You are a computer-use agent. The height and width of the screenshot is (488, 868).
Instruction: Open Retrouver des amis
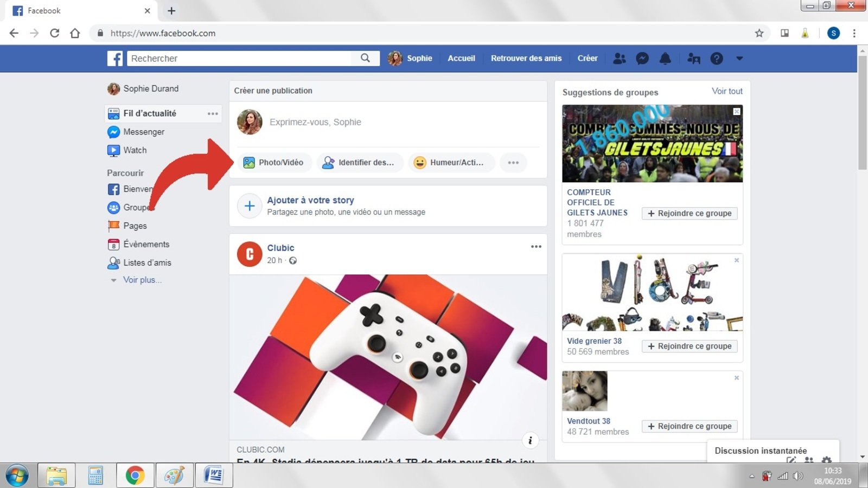click(526, 58)
